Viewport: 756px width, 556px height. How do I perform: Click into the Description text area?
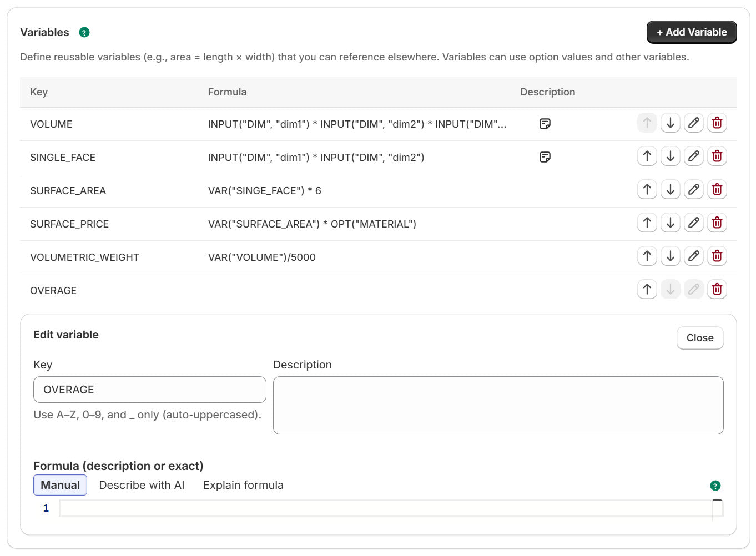point(498,406)
